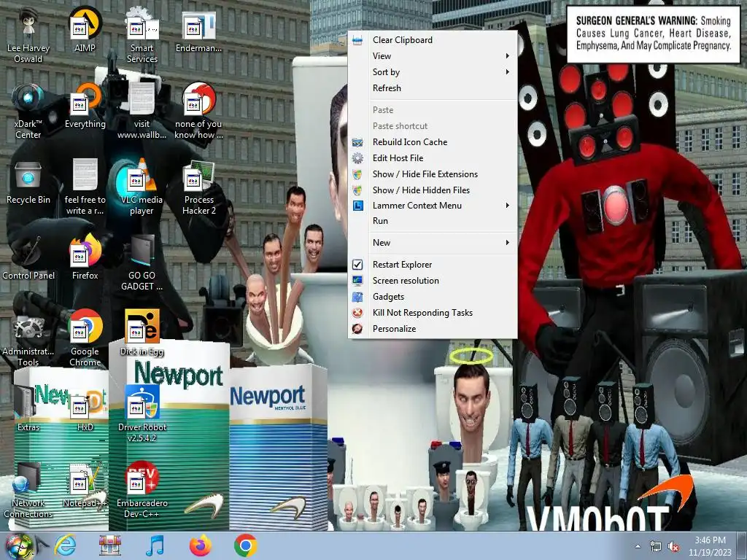The image size is (747, 560).
Task: Open the music note taskbar app
Action: pyautogui.click(x=155, y=545)
